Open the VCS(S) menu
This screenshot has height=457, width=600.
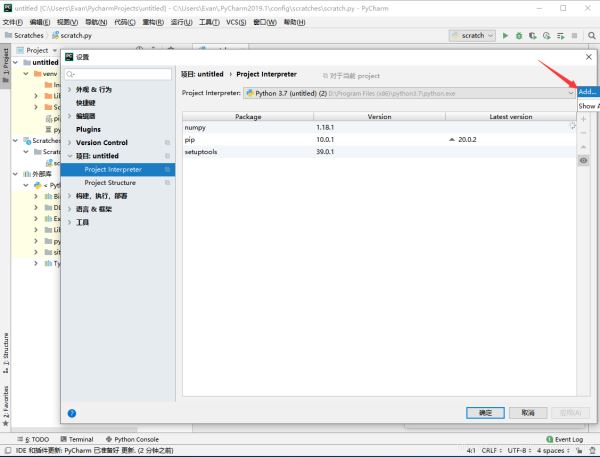(x=236, y=22)
